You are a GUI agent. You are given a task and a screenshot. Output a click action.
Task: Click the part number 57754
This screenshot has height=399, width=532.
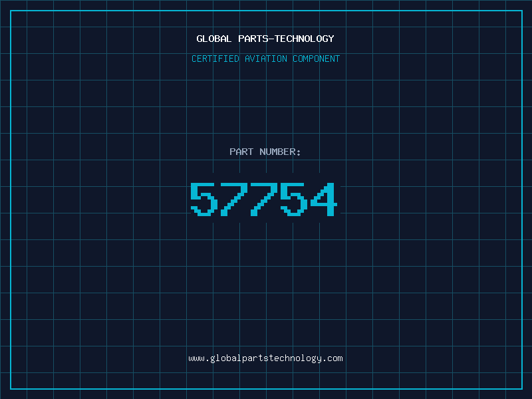(x=264, y=199)
